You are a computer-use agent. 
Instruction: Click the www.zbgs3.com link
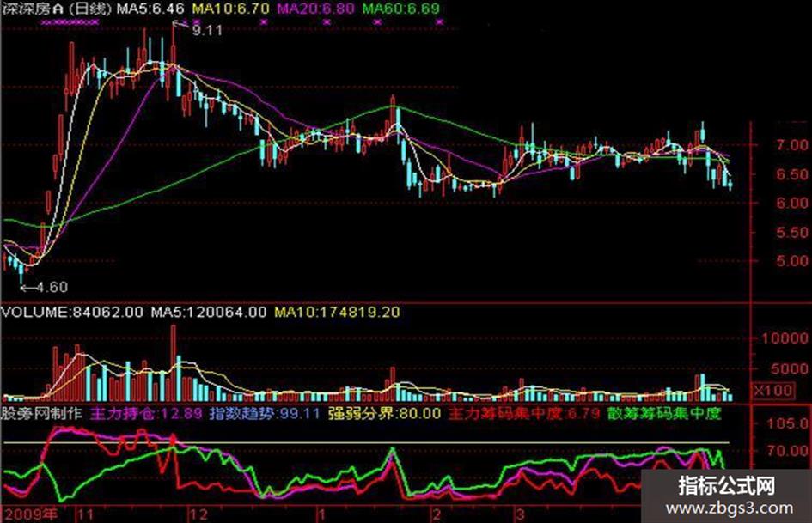pyautogui.click(x=730, y=508)
